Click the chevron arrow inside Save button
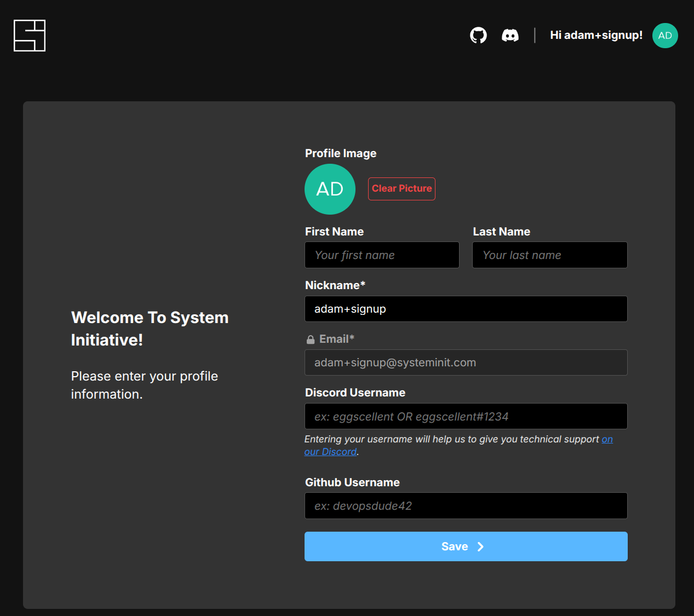 (x=480, y=546)
